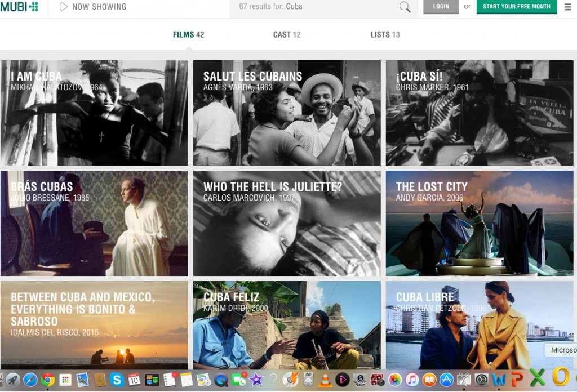
Task: Open Calendar in the Dock
Action: (x=134, y=380)
